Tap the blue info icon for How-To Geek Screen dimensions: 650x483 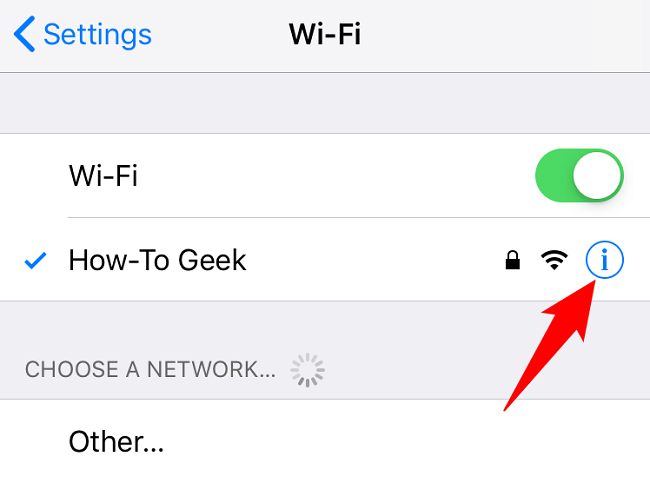click(x=604, y=260)
